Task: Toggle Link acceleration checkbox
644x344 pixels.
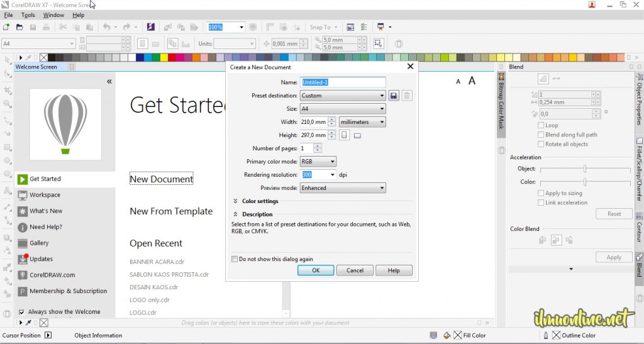Action: (x=541, y=203)
